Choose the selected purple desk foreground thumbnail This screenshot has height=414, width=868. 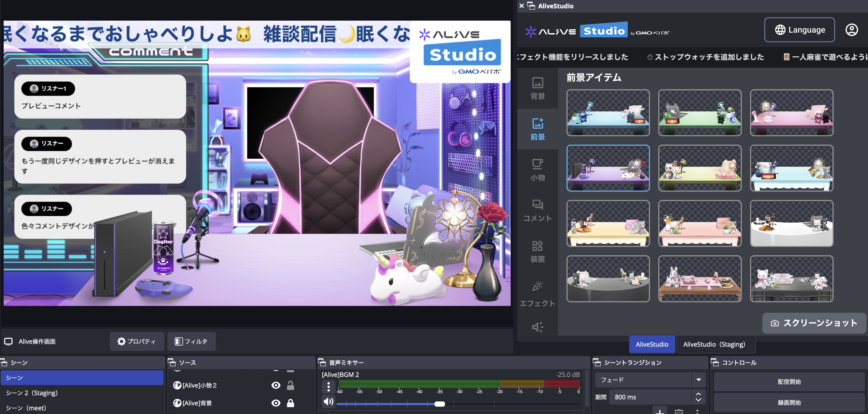tap(608, 168)
